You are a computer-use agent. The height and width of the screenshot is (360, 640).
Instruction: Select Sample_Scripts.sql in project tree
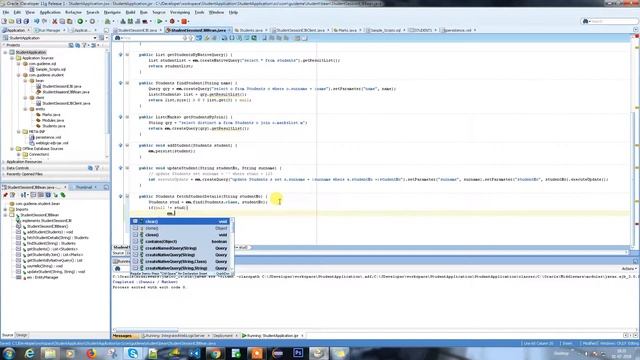pyautogui.click(x=50, y=69)
